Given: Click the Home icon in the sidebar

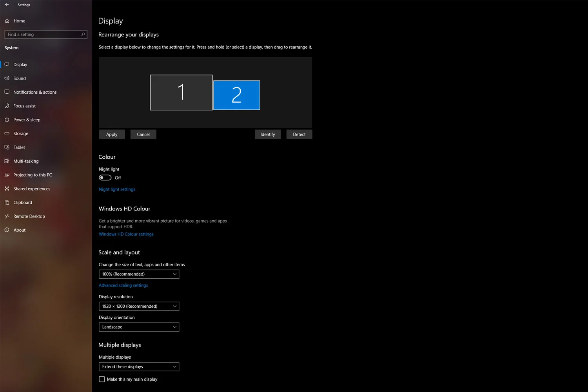Looking at the screenshot, I should pyautogui.click(x=7, y=21).
